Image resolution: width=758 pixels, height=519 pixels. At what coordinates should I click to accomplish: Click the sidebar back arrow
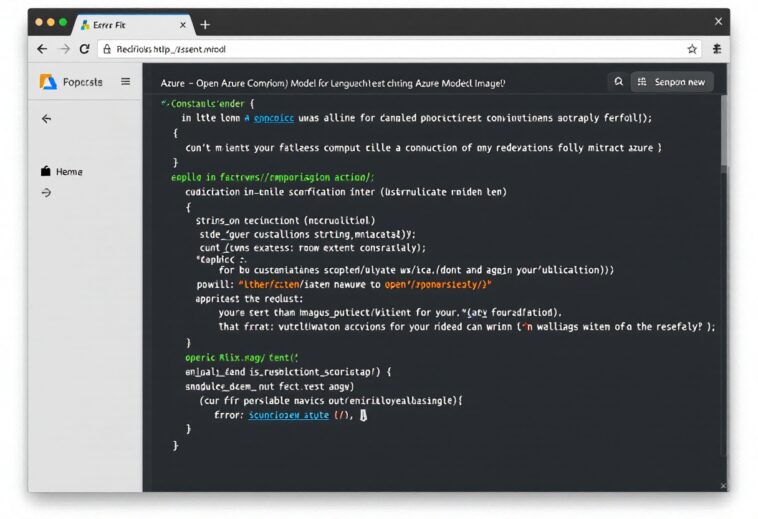[46, 118]
